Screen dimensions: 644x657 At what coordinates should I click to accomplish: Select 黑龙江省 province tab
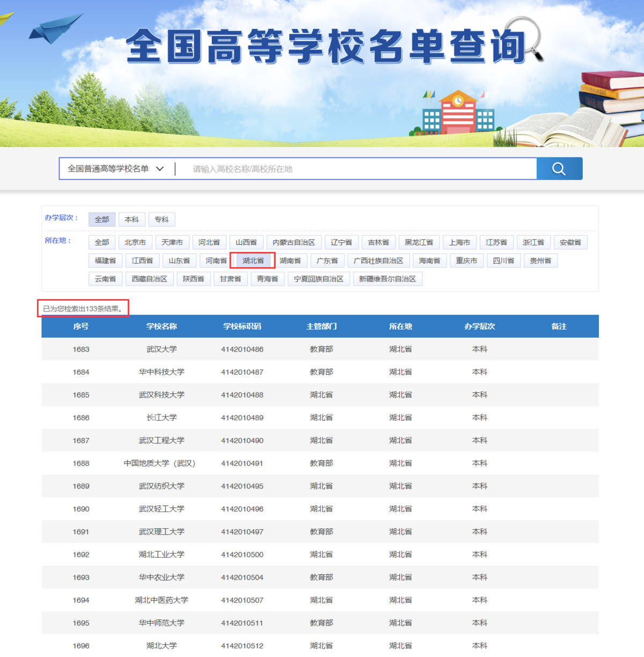[419, 243]
